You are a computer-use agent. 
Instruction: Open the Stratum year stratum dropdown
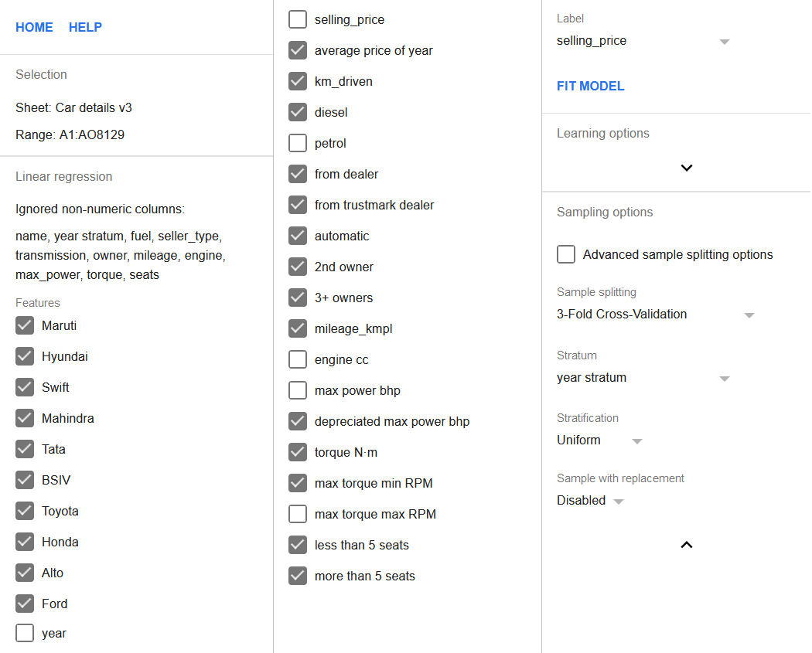click(x=643, y=378)
